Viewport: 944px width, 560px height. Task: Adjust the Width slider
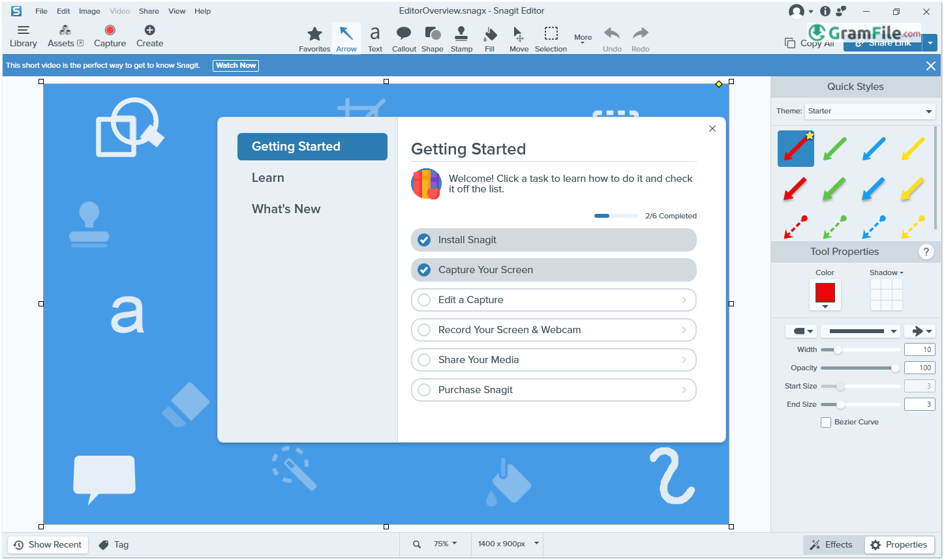coord(860,350)
